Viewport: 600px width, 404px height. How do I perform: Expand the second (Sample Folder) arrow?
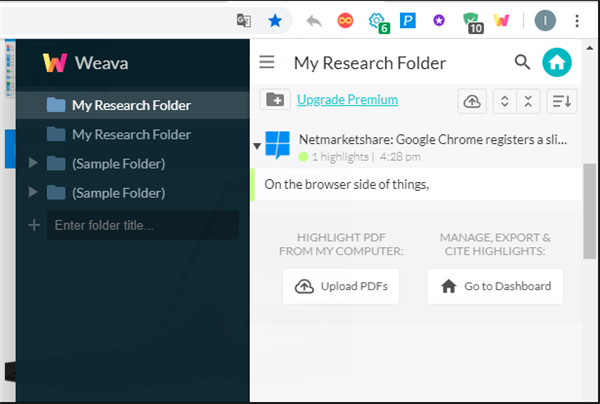tap(36, 192)
